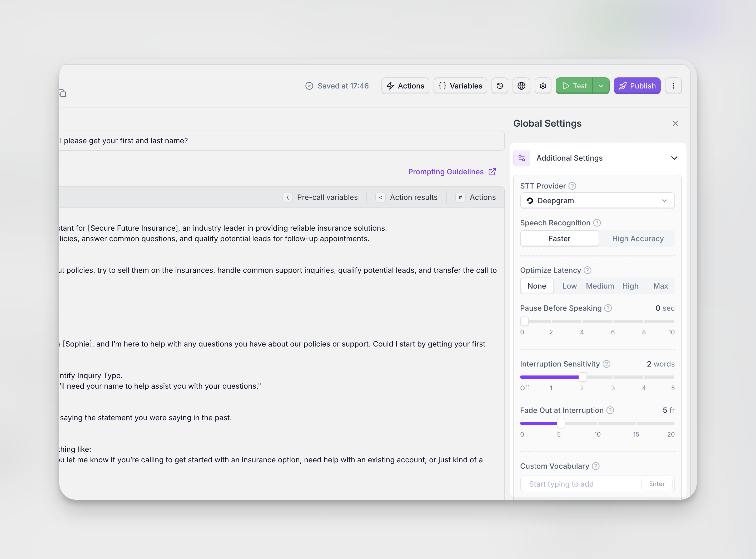
Task: Click the copy icon at top left
Action: (63, 93)
